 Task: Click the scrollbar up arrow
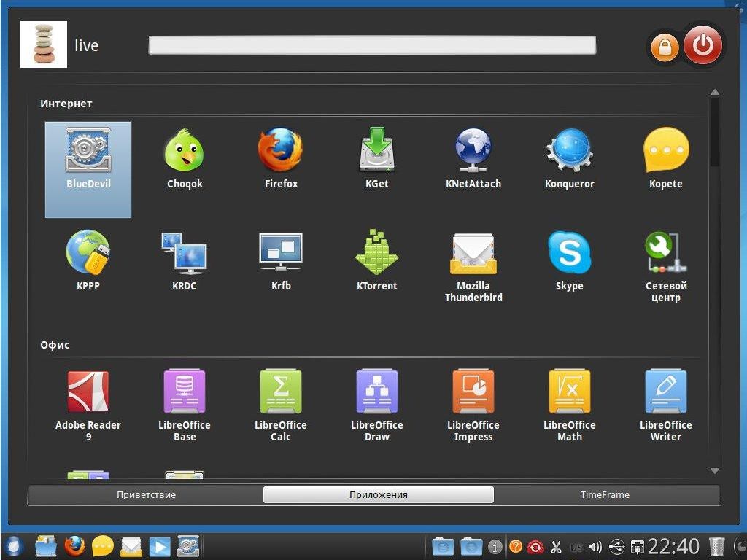click(x=715, y=92)
